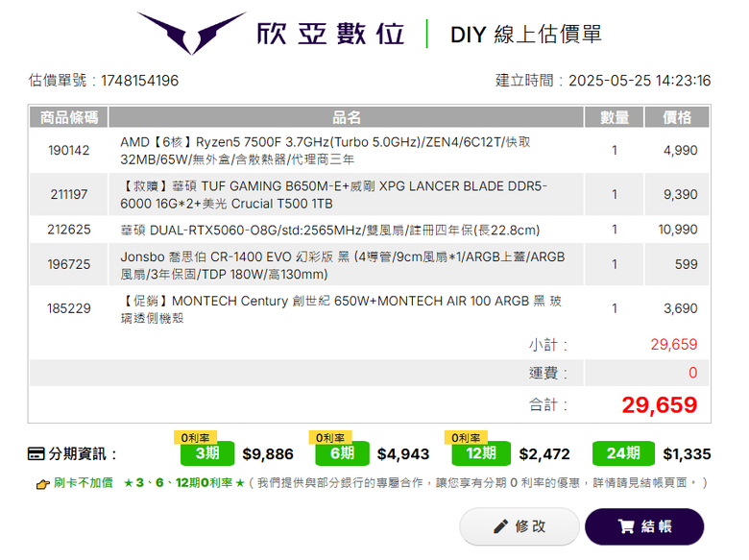Click the AMD Ryzen5 7500F product name
The height and width of the screenshot is (560, 749).
pyautogui.click(x=326, y=151)
